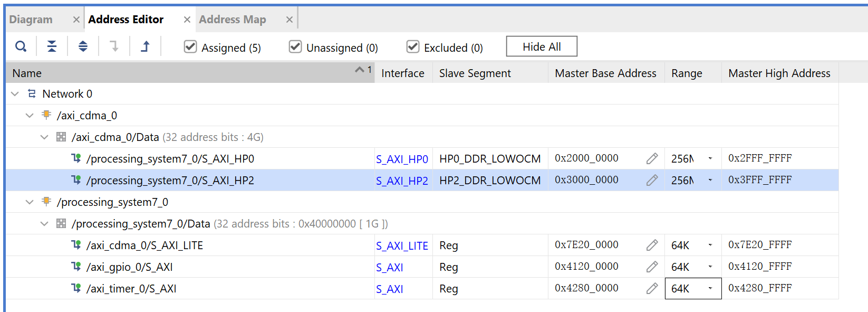This screenshot has width=868, height=312.
Task: Click segment icon of /axi_gpio_0/S_AXI
Action: point(76,266)
